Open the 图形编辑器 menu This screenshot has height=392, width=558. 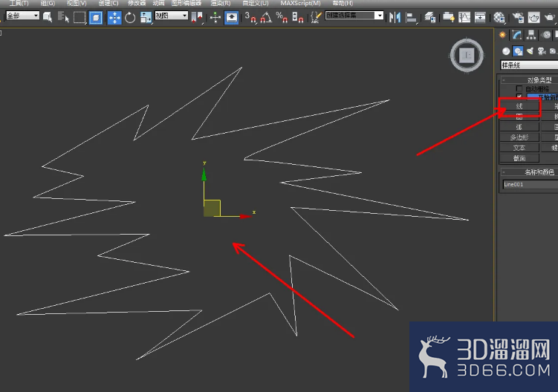[186, 3]
